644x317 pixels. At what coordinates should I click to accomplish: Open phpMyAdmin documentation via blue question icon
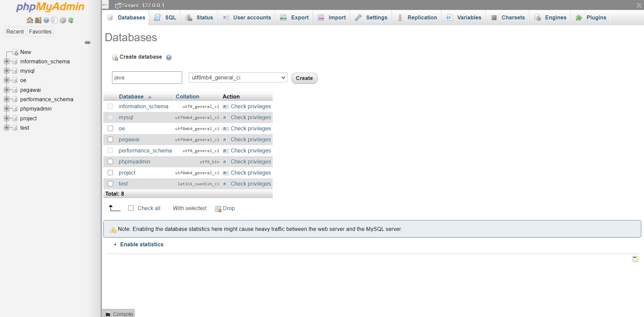[46, 20]
